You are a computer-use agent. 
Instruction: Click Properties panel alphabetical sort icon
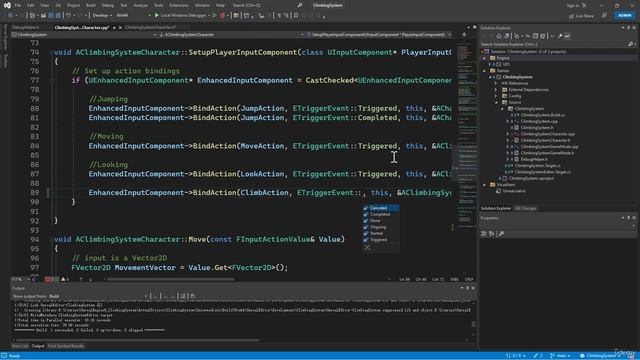[491, 233]
